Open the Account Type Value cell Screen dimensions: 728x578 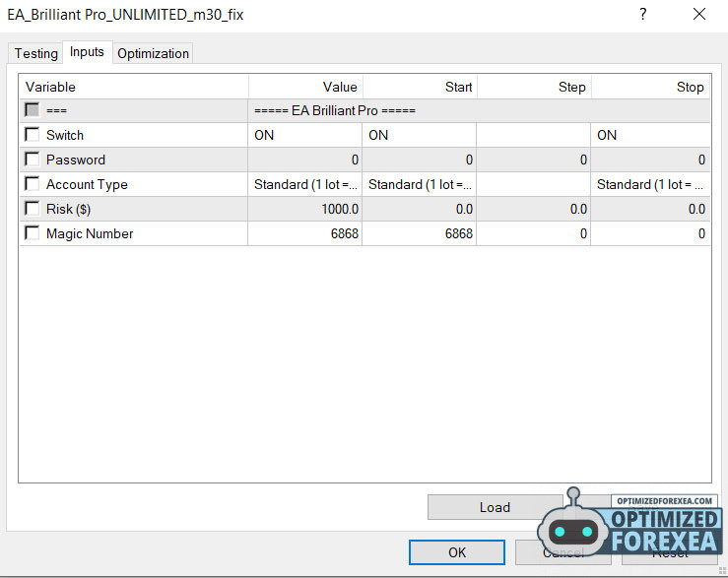(x=305, y=184)
